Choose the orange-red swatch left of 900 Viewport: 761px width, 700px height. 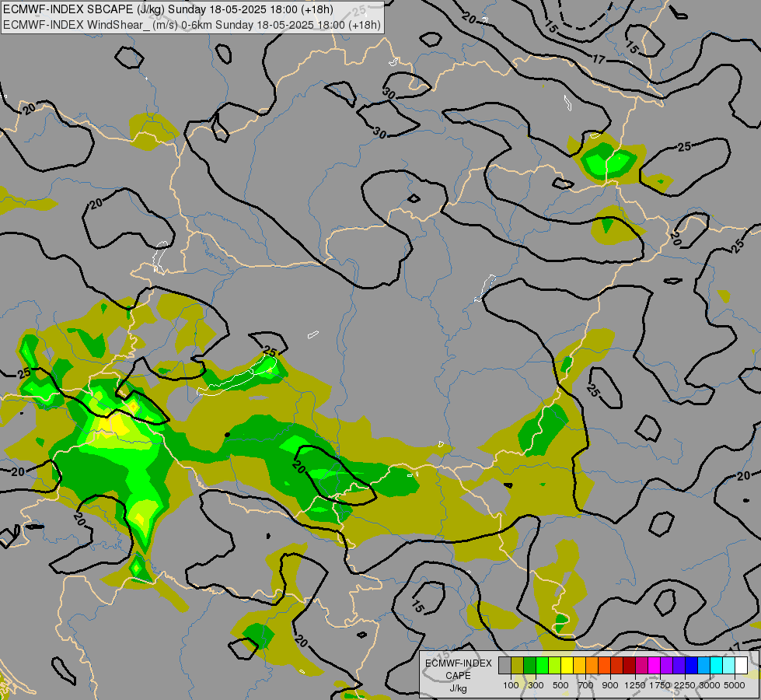click(x=604, y=665)
